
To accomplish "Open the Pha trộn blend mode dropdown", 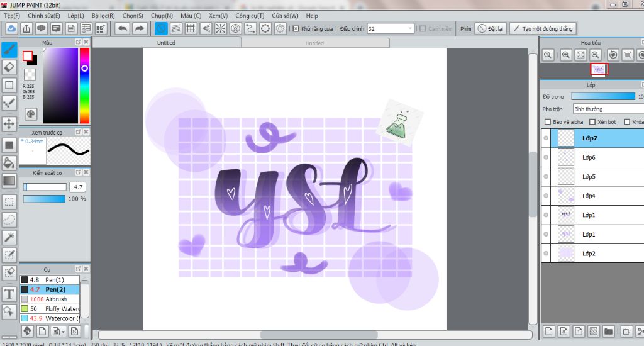I will pyautogui.click(x=608, y=109).
